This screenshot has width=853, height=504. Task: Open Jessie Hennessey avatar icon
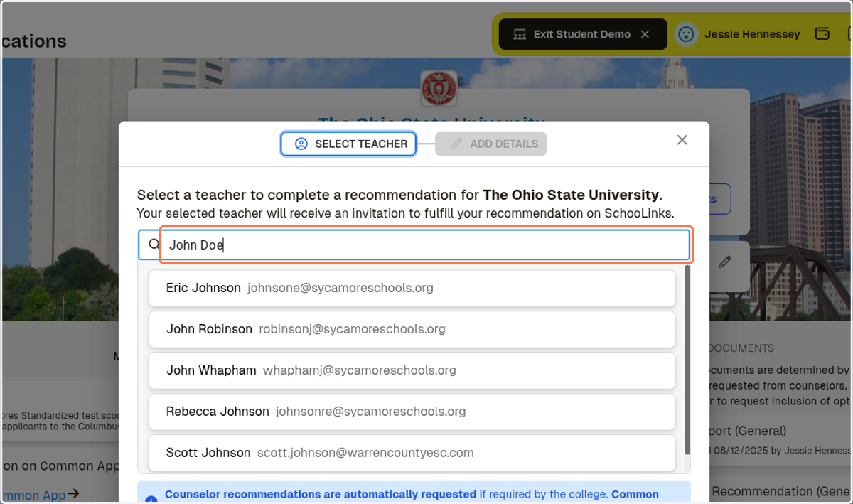(x=686, y=34)
